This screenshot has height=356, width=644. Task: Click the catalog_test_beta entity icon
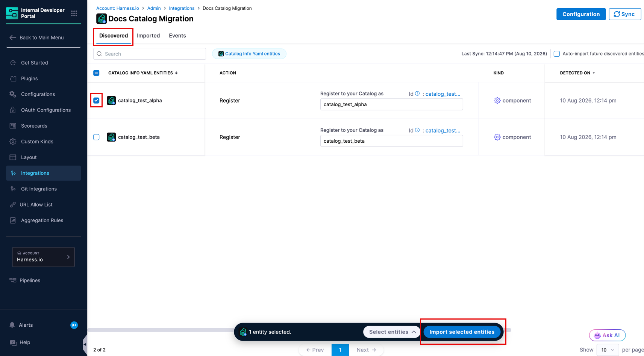pos(111,137)
